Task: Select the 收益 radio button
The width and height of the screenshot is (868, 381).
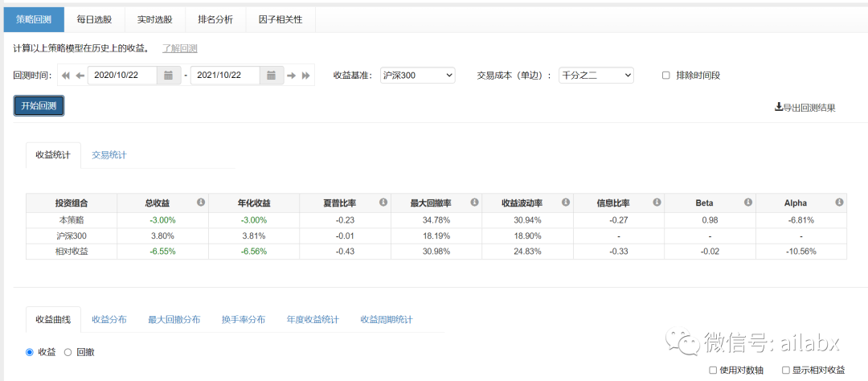Action: pos(30,352)
